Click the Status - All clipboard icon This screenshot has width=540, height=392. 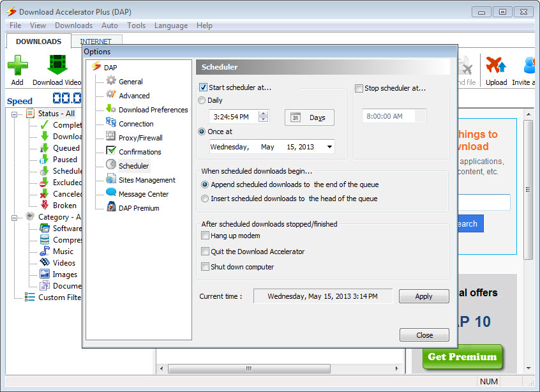tap(30, 113)
